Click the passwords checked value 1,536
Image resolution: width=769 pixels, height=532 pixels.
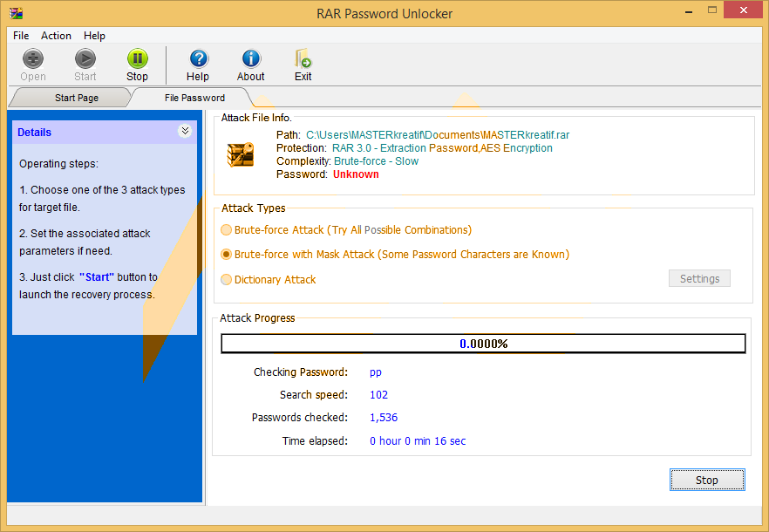[x=384, y=417]
